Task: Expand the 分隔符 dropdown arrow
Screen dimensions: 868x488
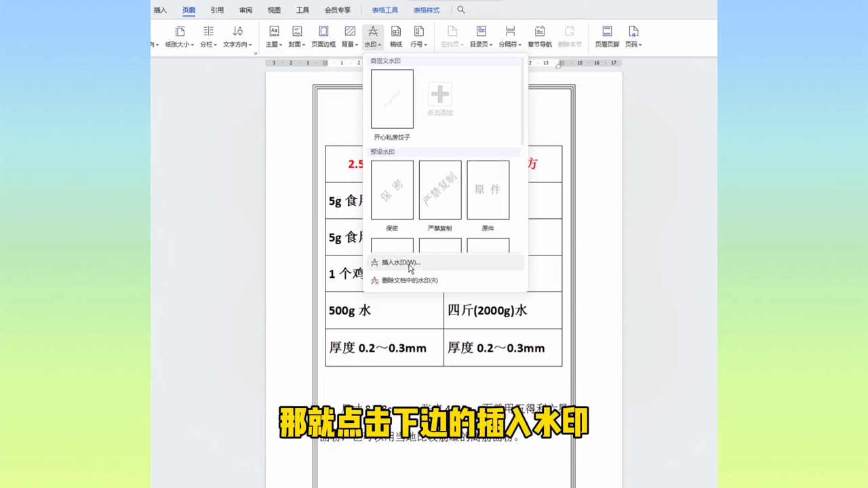Action: (x=521, y=45)
